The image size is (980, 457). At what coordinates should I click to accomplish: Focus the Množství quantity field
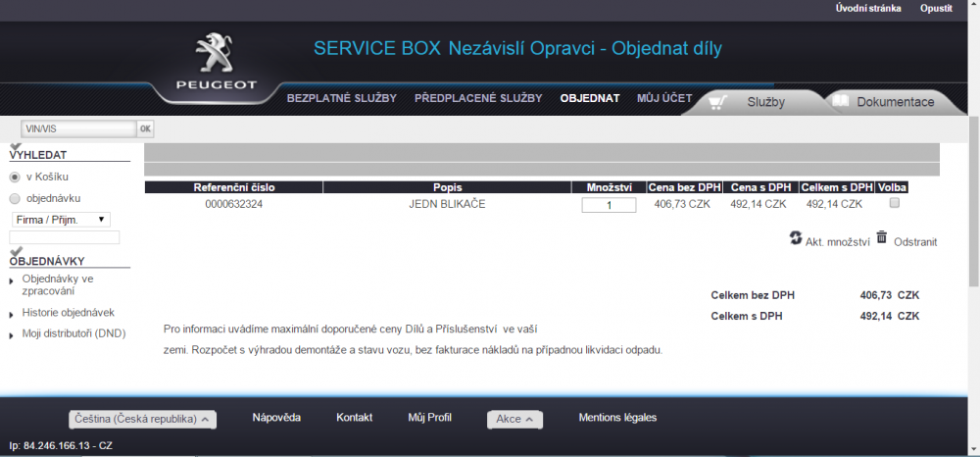pos(609,204)
